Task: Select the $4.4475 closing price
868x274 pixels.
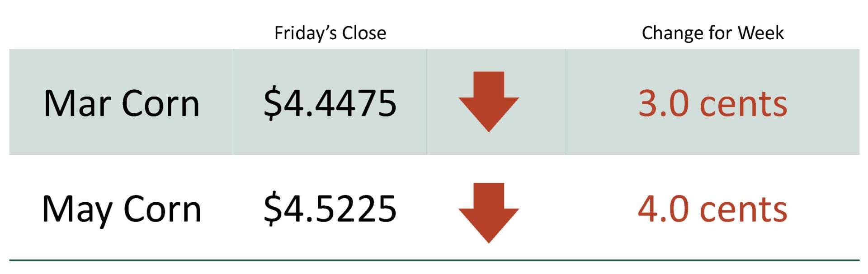Action: coord(330,104)
